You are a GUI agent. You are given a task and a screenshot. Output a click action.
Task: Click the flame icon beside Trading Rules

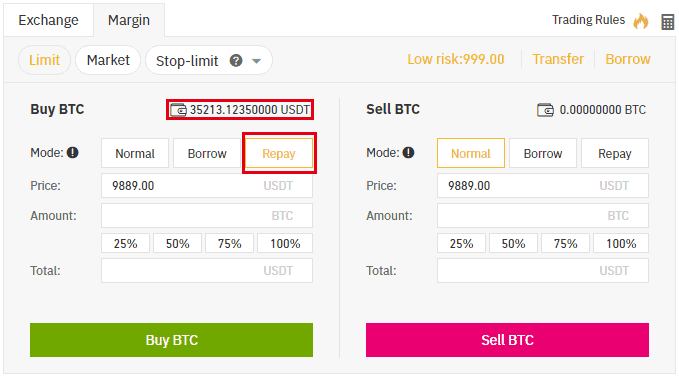point(641,20)
